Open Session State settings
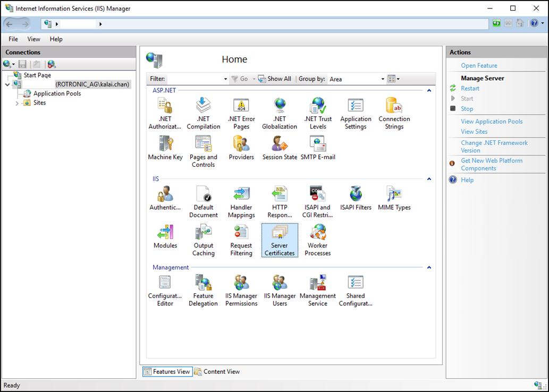Image resolution: width=549 pixels, height=392 pixels. tap(280, 148)
